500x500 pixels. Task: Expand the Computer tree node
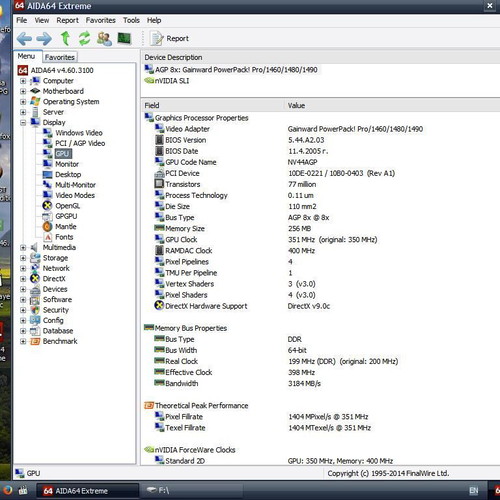[x=23, y=81]
